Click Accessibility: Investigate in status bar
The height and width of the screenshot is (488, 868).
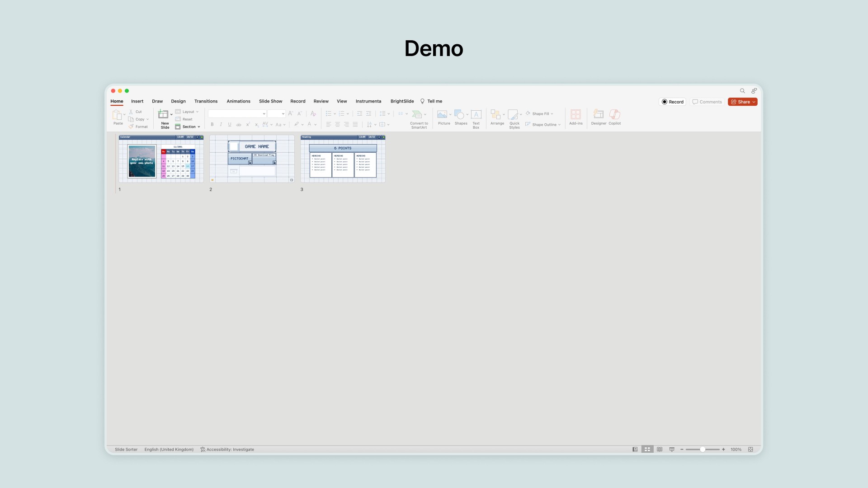[x=227, y=450]
